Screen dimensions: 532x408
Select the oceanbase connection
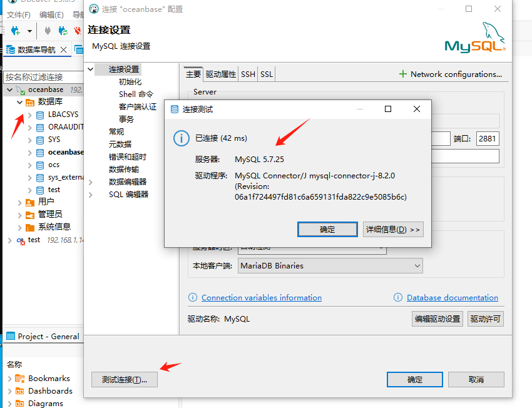[46, 89]
